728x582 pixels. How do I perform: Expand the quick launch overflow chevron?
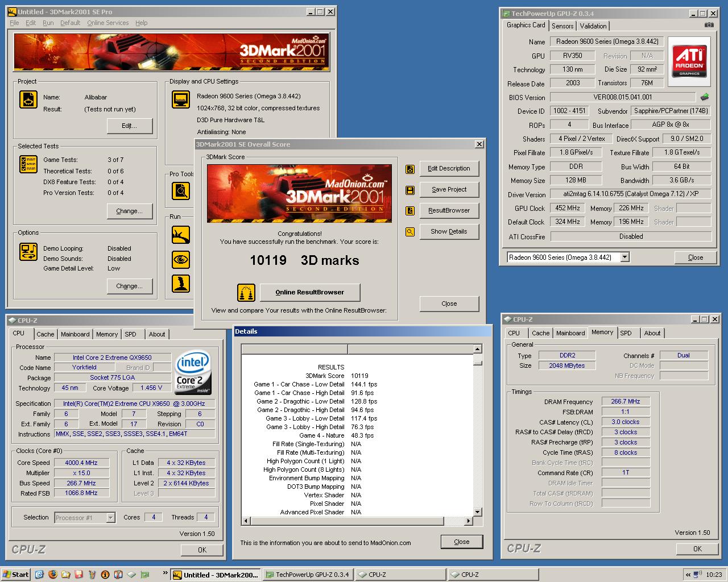point(166,572)
